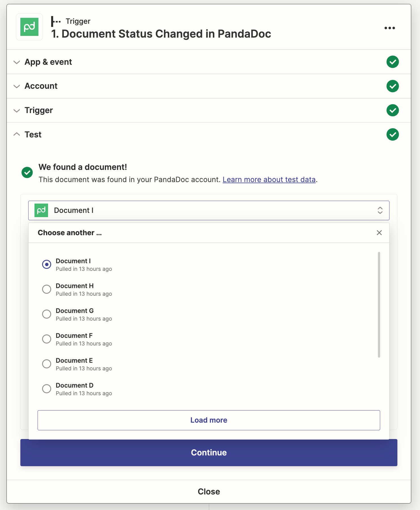Click the green checkmark on Account row
Screen dimensions: 420x510
pos(393,86)
